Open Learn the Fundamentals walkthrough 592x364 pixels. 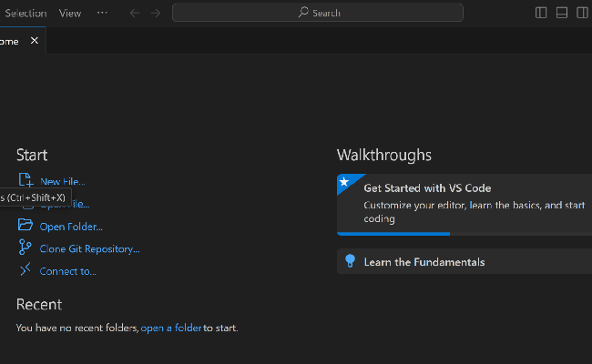click(464, 261)
